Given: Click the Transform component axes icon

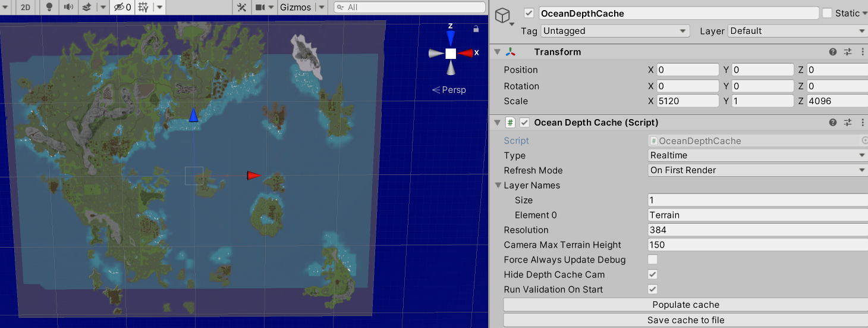Looking at the screenshot, I should [510, 52].
